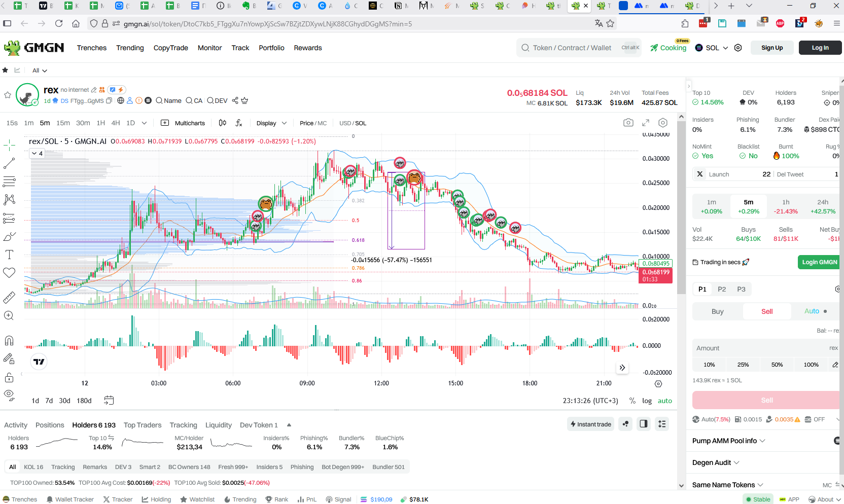This screenshot has width=844, height=504.
Task: Switch to the Buy tab
Action: click(x=717, y=311)
